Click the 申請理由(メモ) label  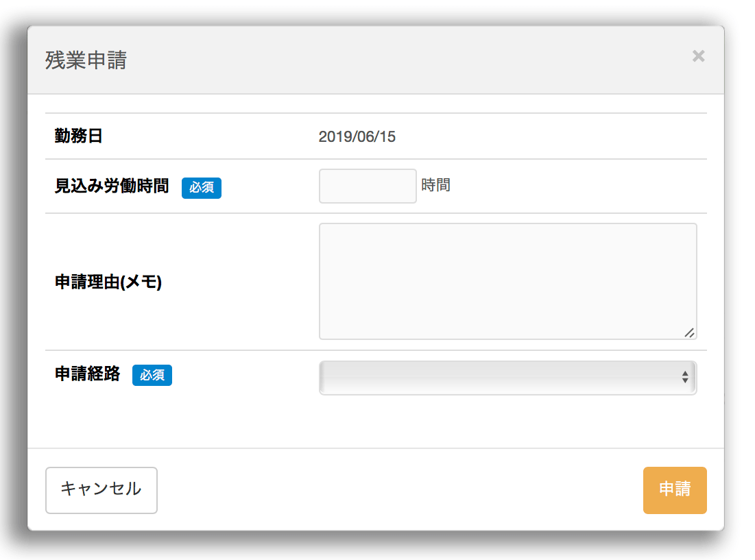pos(108,282)
